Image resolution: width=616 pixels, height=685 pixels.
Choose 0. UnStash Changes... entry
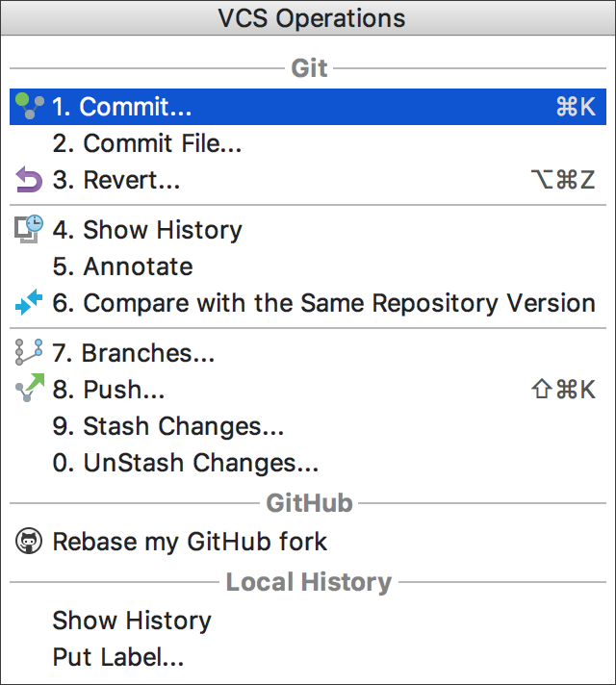(x=308, y=463)
